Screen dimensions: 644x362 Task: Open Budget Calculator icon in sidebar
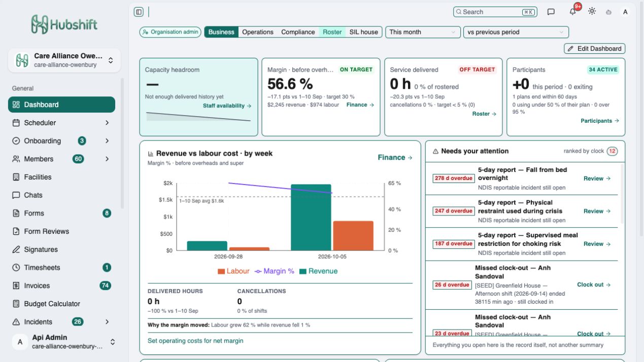[x=16, y=304]
